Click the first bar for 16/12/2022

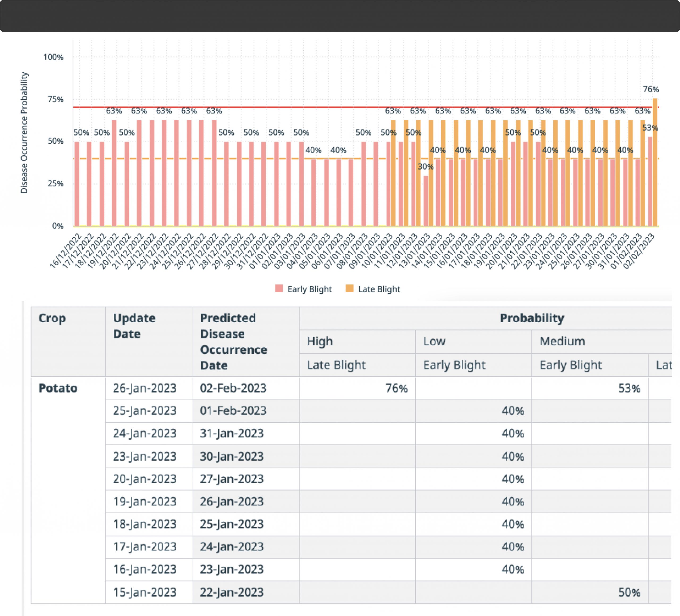point(77,184)
